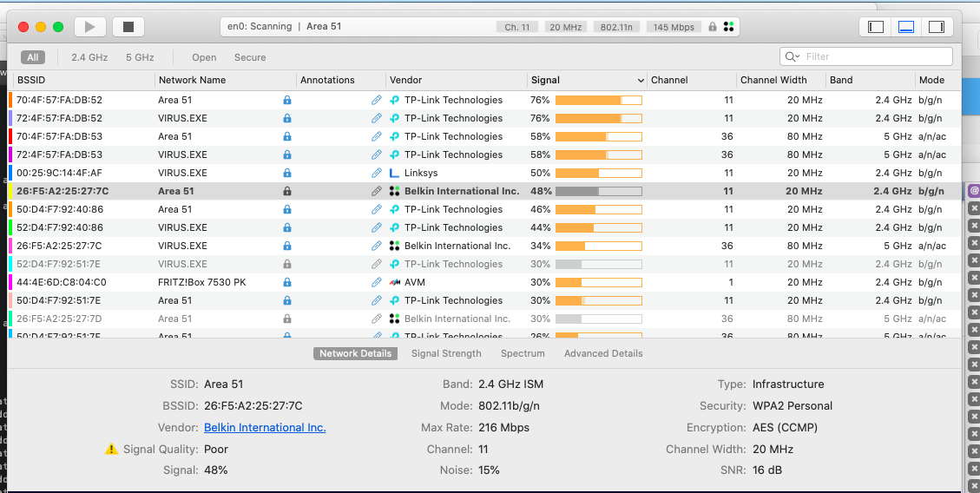Select the FRITZ!Box 7530 PK network
This screenshot has width=980, height=493.
[484, 282]
